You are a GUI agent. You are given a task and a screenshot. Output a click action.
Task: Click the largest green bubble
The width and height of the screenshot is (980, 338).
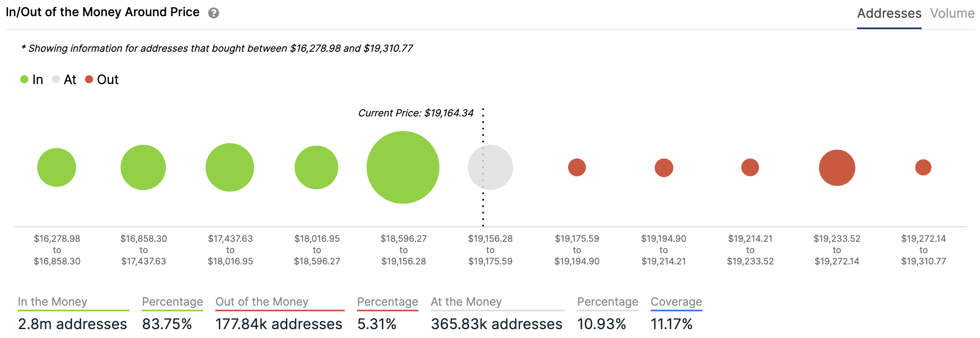click(x=403, y=167)
